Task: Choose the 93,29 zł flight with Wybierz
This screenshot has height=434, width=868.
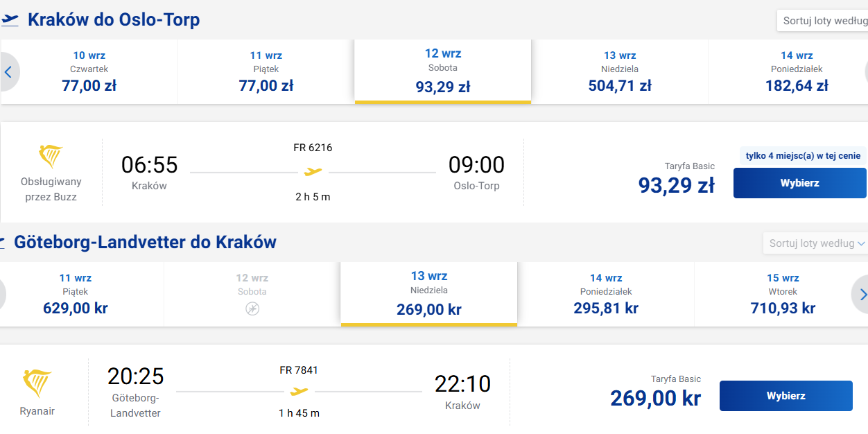Action: coord(800,183)
